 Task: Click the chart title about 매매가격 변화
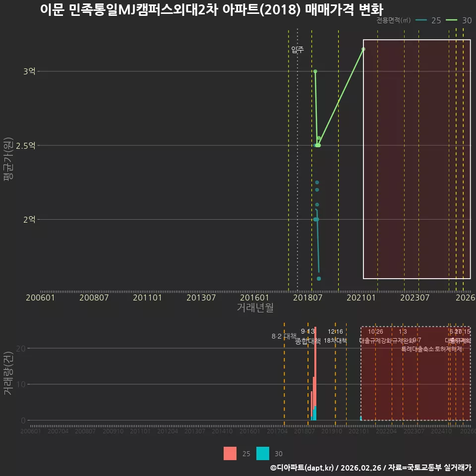pos(212,9)
